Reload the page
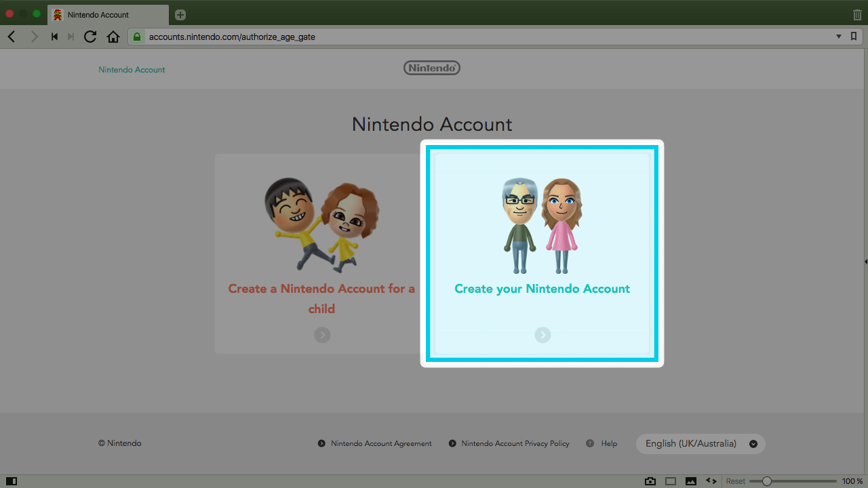 [x=90, y=37]
